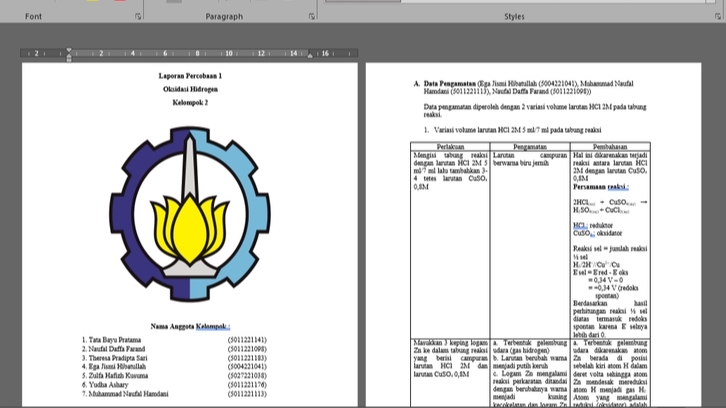
Task: Click list item '1. Variasi volume larutan HCl 2M'
Action: tap(513, 130)
